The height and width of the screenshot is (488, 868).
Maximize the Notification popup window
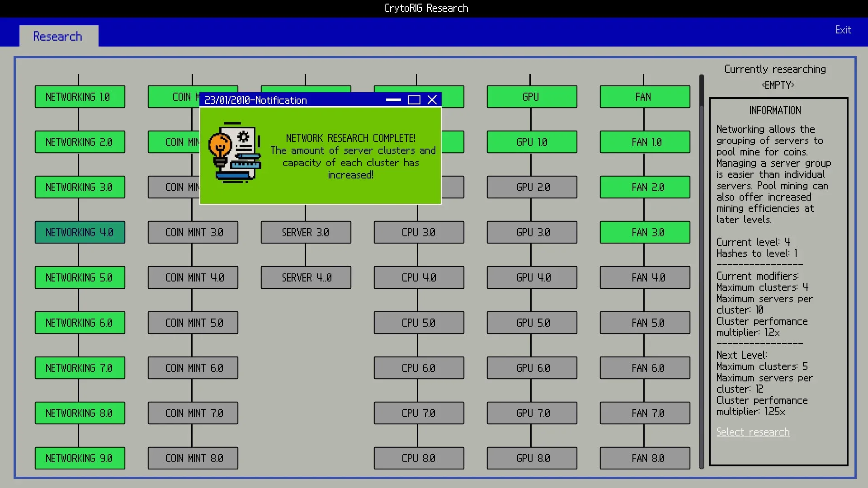[x=414, y=100]
